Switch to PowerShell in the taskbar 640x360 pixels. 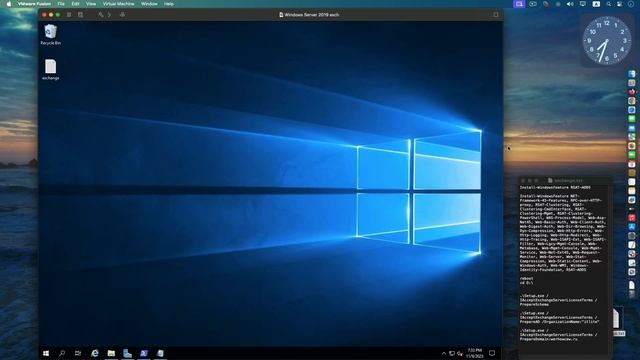pos(144,353)
